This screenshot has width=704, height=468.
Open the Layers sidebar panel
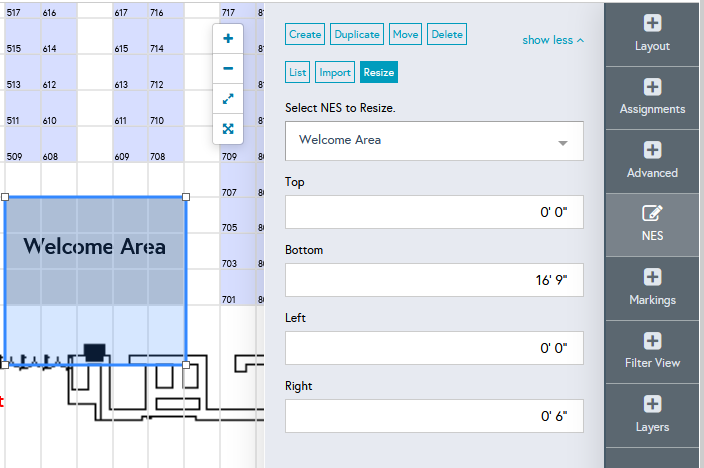tap(652, 414)
